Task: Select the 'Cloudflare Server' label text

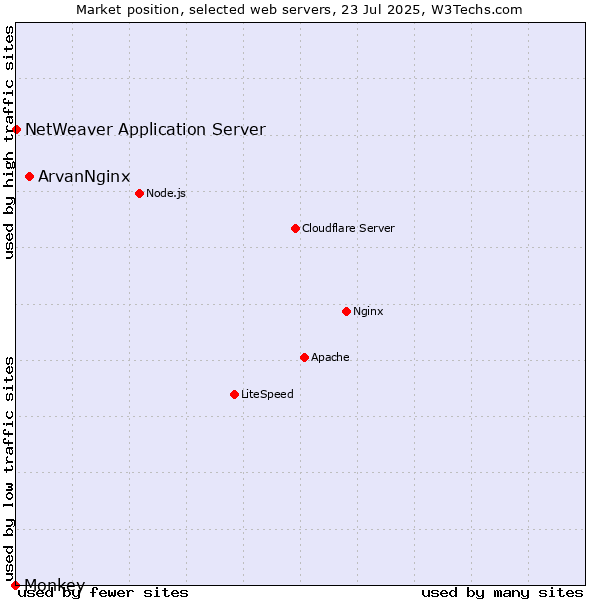Action: point(348,228)
